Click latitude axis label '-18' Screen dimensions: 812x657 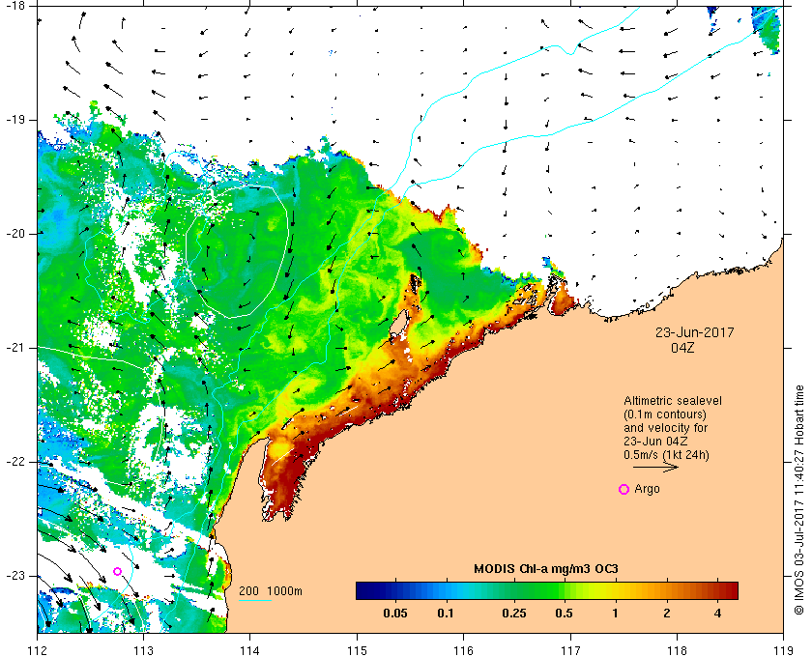[14, 6]
